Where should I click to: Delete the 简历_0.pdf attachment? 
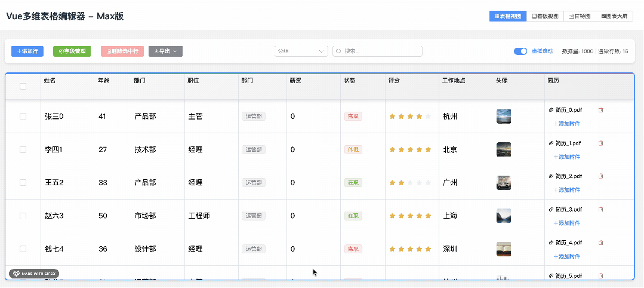[601, 110]
